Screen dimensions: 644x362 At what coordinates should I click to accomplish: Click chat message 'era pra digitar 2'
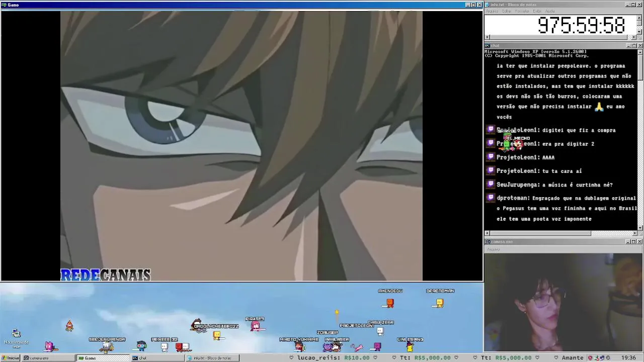(x=568, y=144)
